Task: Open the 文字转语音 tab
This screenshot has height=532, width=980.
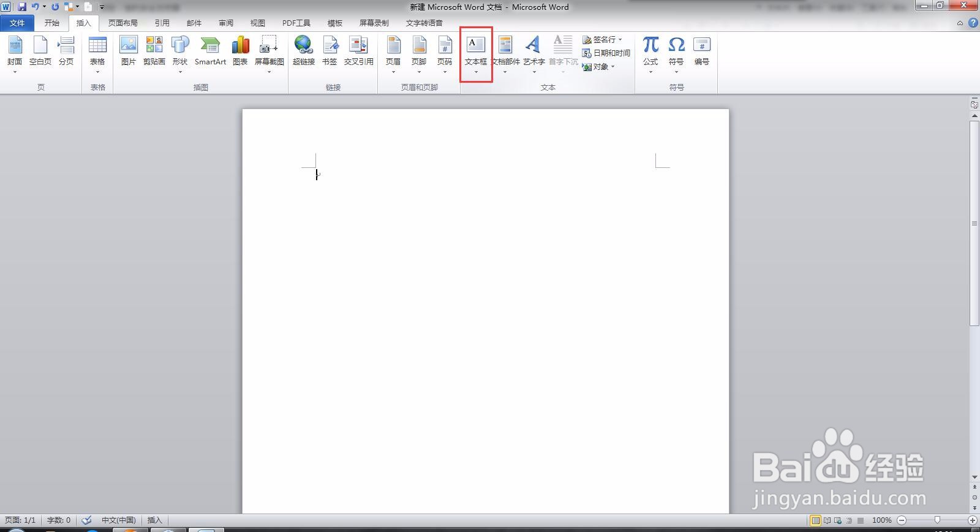Action: [x=424, y=23]
